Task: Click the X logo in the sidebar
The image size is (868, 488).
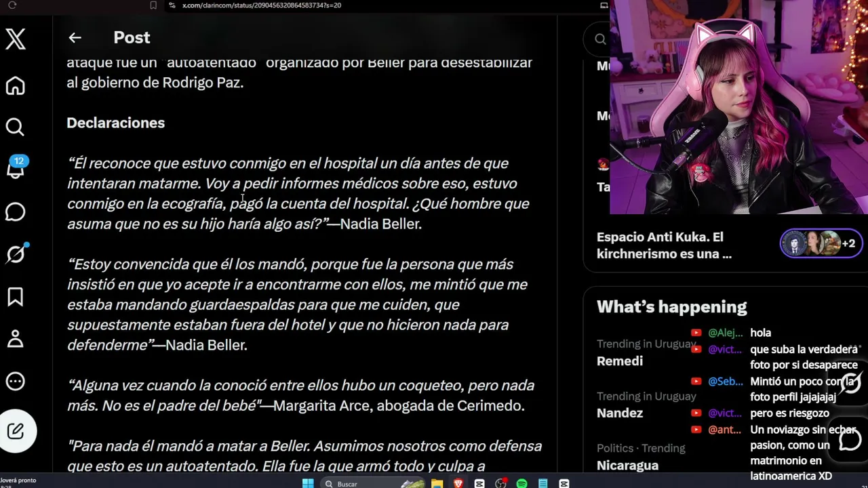Action: click(16, 39)
